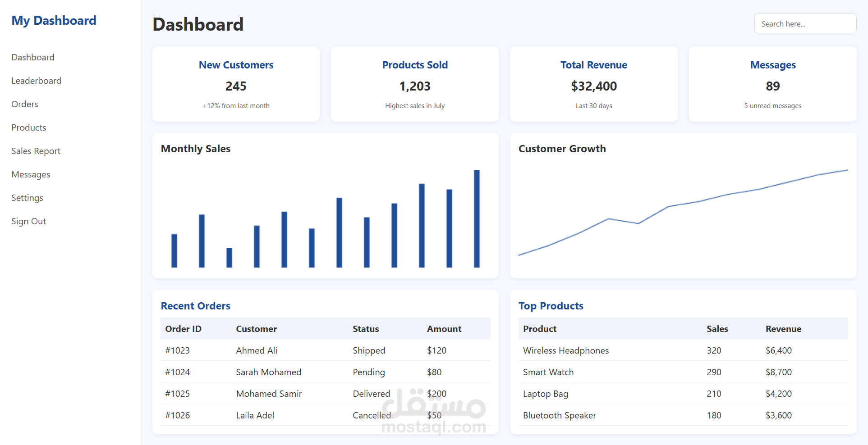Click the $6,400 revenue value
868x445 pixels.
pyautogui.click(x=779, y=350)
